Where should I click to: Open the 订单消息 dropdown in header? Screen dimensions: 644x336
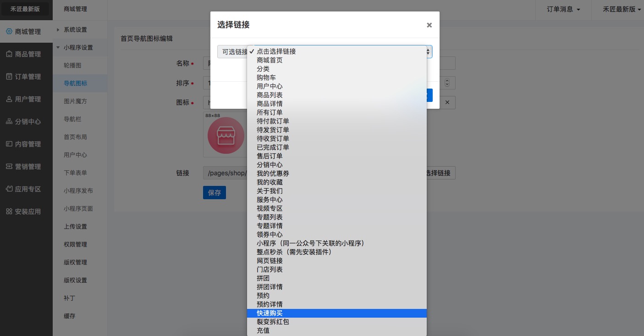point(563,9)
